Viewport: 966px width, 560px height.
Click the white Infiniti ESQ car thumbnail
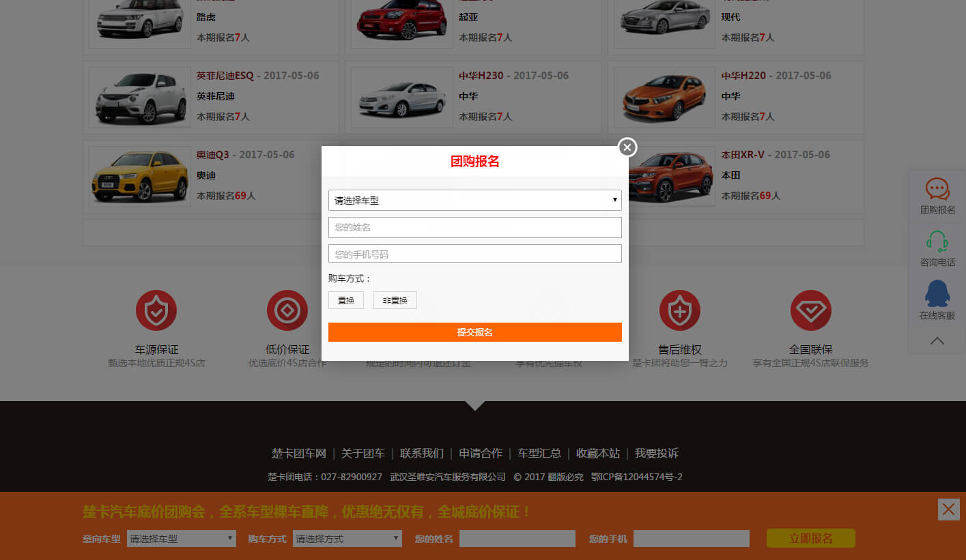tap(140, 98)
